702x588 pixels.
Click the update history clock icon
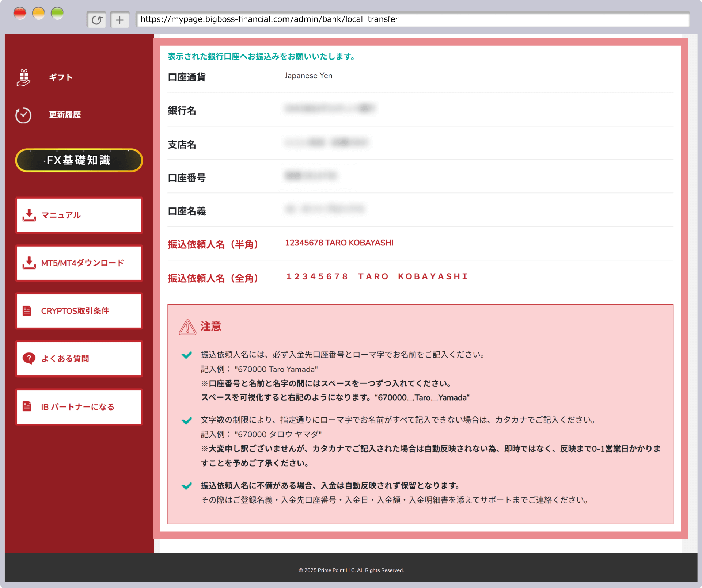23,115
